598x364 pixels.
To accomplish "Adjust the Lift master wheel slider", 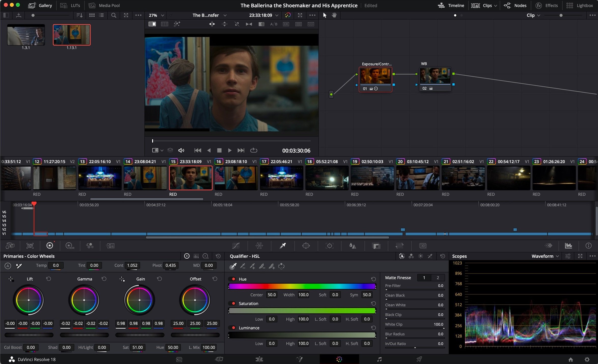I will [x=29, y=335].
